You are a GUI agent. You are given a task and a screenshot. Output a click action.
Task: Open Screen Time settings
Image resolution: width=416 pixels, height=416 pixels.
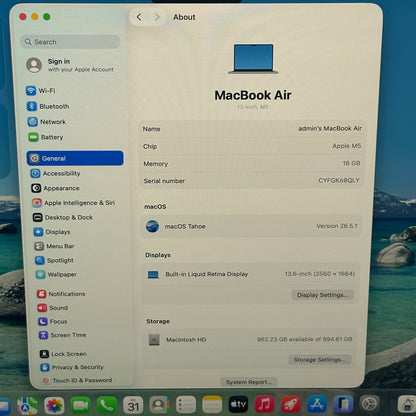(63, 335)
